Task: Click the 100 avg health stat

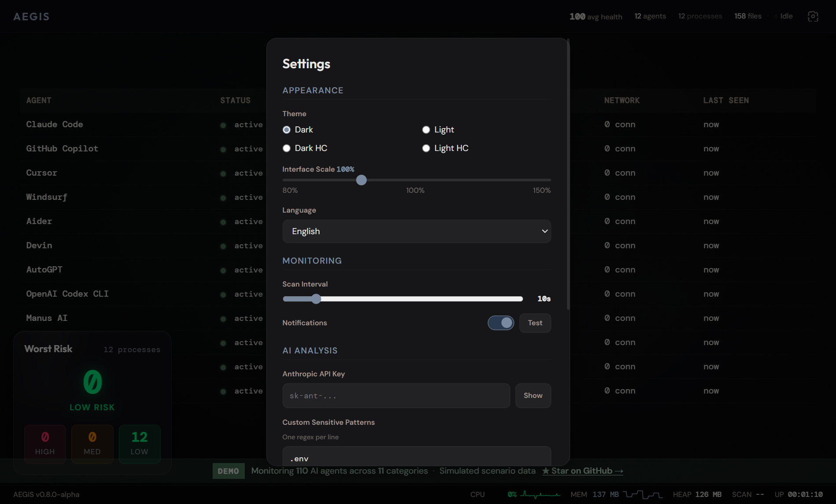Action: click(x=596, y=16)
